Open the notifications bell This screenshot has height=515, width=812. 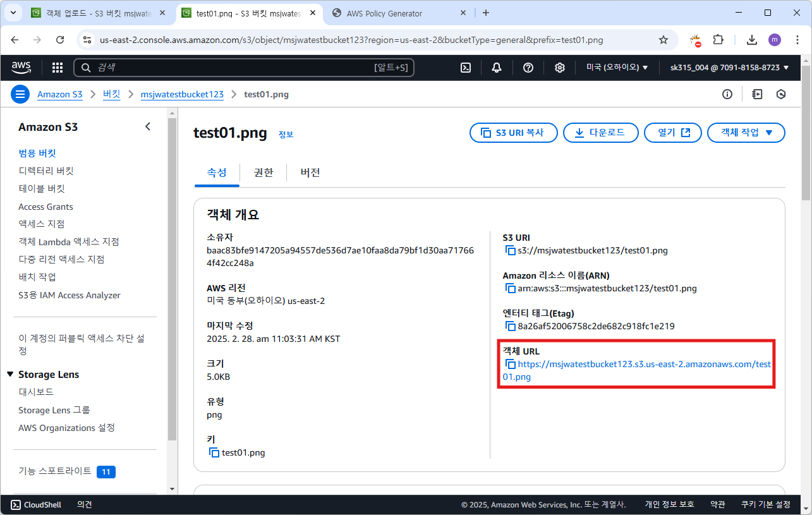click(497, 68)
